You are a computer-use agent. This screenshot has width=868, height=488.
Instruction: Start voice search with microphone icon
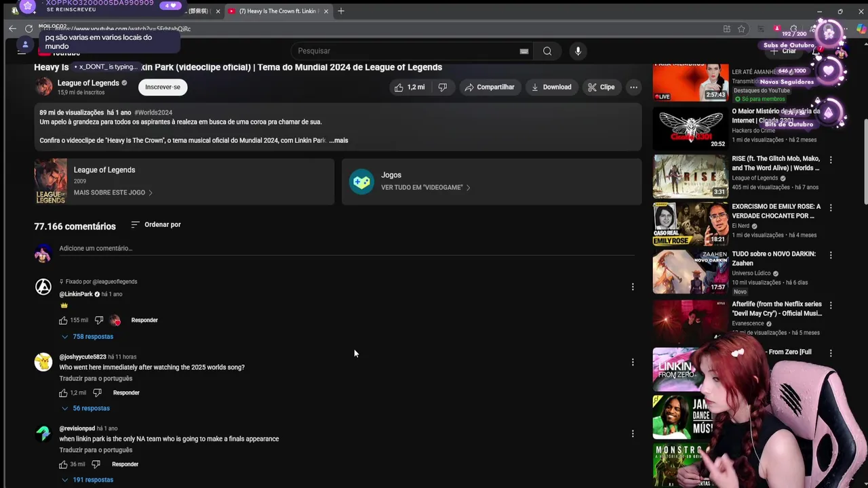(x=578, y=51)
